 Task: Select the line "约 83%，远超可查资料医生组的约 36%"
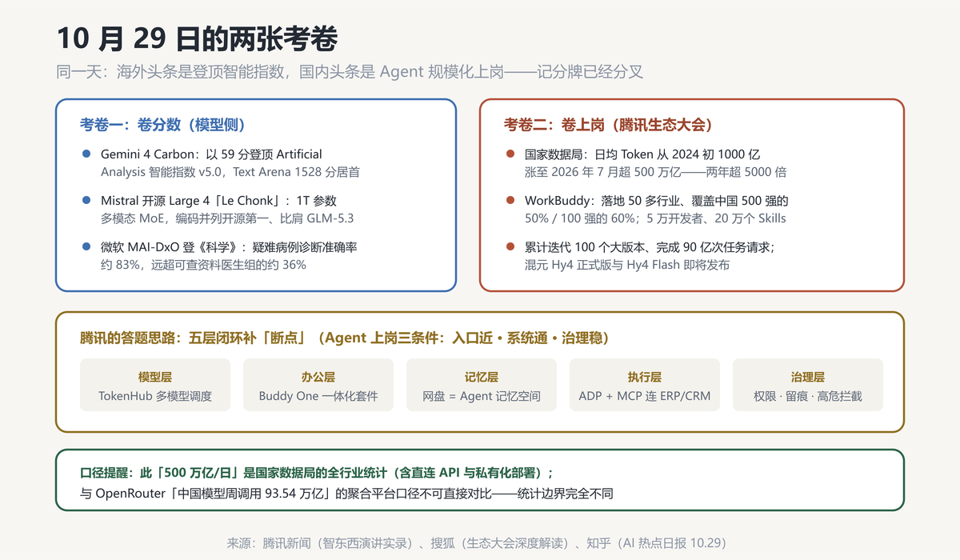click(x=203, y=265)
